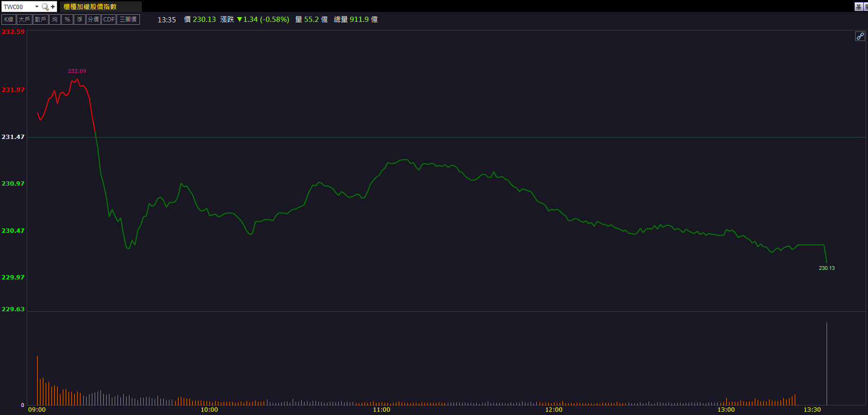Expand the TWC00 symbol dropdown arrow
Viewport: 868px width, 415px height.
(37, 7)
